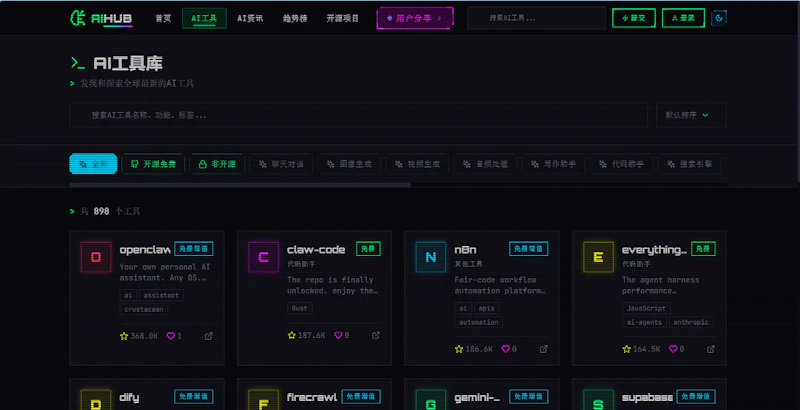The image size is (800, 410).
Task: Open the AI资讯 nav item
Action: click(x=250, y=18)
